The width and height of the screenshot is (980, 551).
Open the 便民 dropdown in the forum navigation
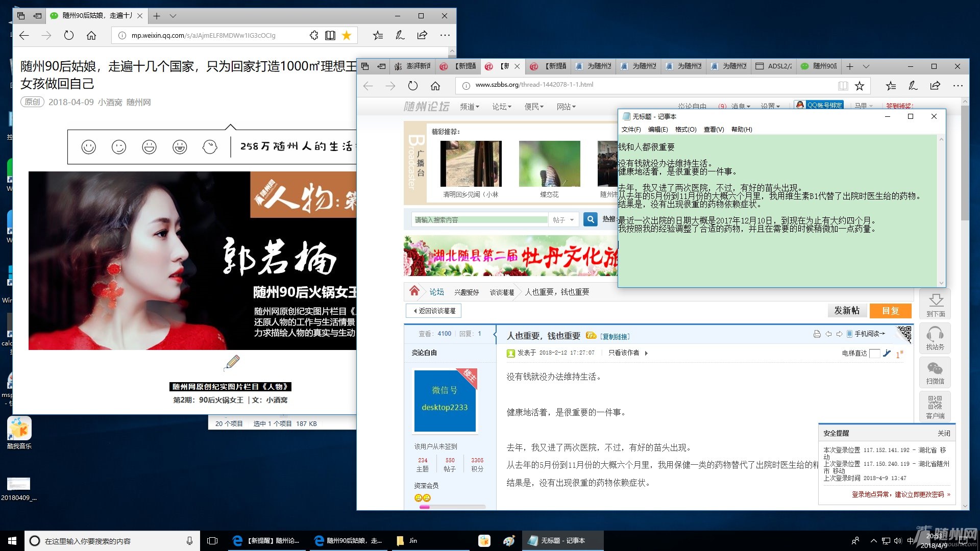point(534,107)
